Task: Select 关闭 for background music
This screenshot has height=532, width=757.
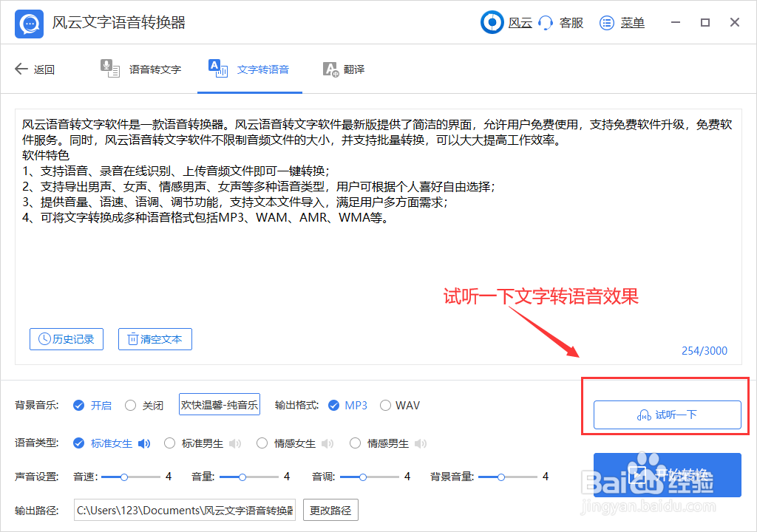Action: (x=130, y=405)
